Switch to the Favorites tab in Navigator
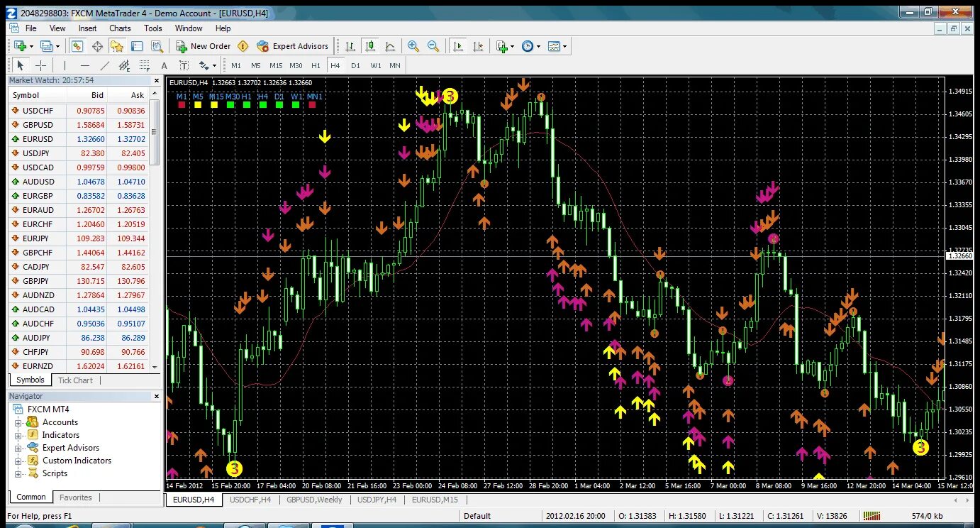 (x=75, y=497)
